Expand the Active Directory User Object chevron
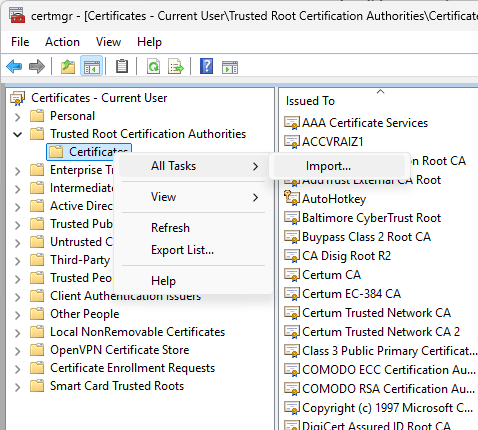This screenshot has height=430, width=478. tap(18, 207)
